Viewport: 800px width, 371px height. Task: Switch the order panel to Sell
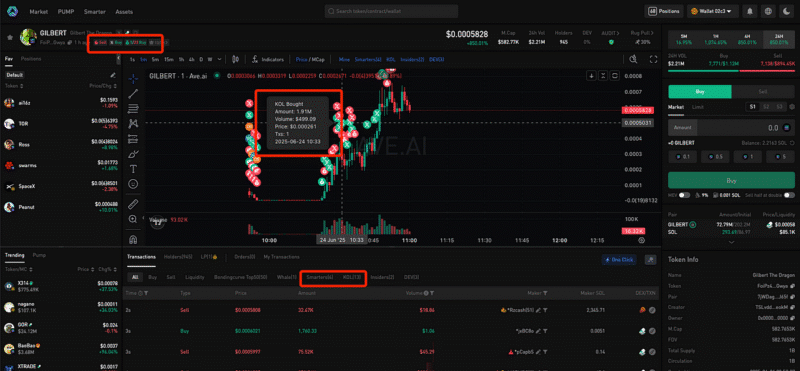(763, 91)
